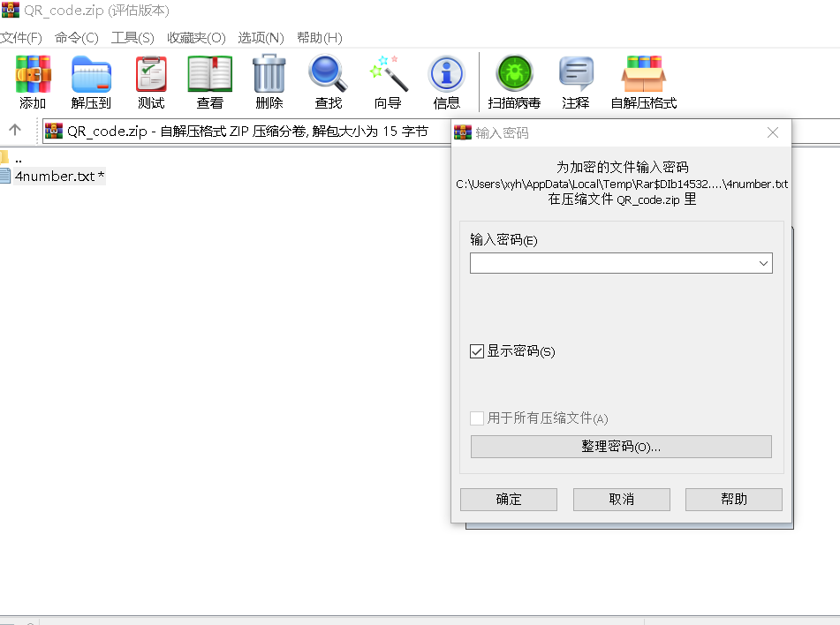Click the 添加 (Add) toolbar icon
This screenshot has width=840, height=625.
pos(33,76)
